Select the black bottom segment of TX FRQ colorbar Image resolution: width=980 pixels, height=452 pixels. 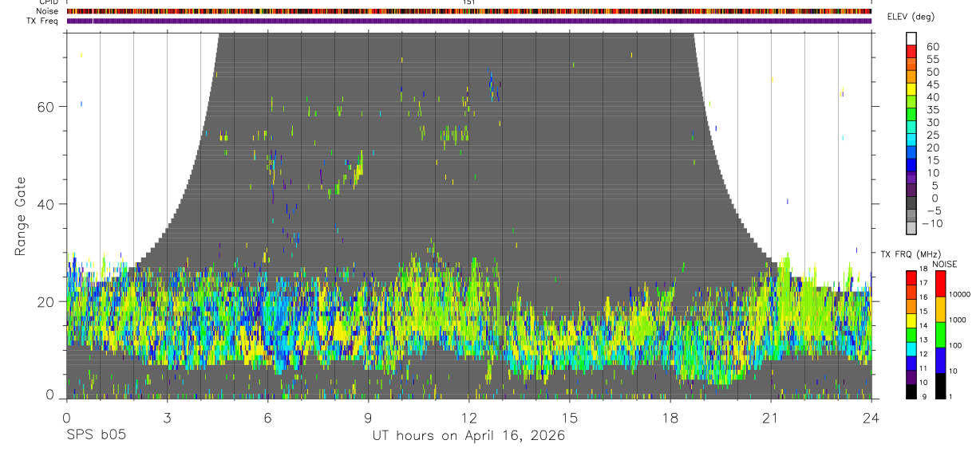click(911, 392)
